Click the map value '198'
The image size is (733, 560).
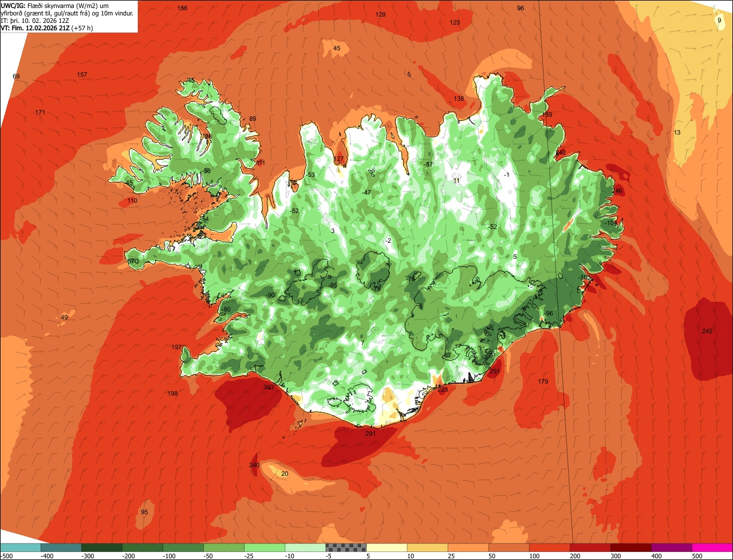point(172,393)
